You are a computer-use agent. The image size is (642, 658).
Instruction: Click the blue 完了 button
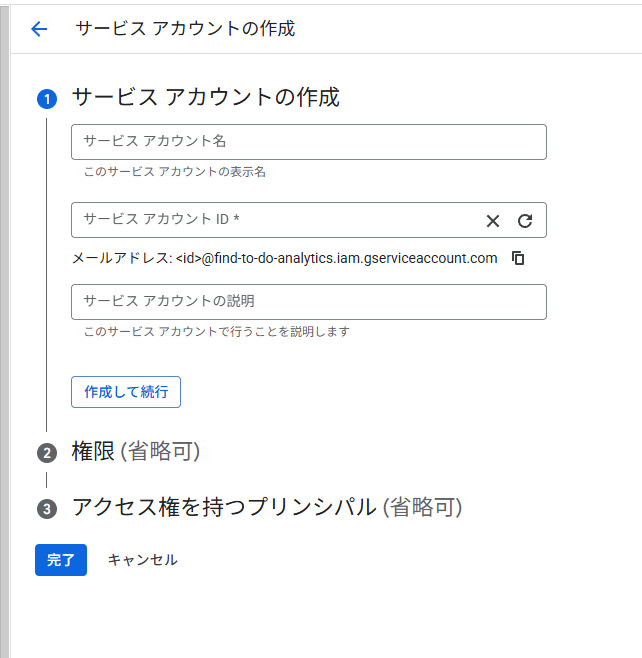pyautogui.click(x=61, y=560)
